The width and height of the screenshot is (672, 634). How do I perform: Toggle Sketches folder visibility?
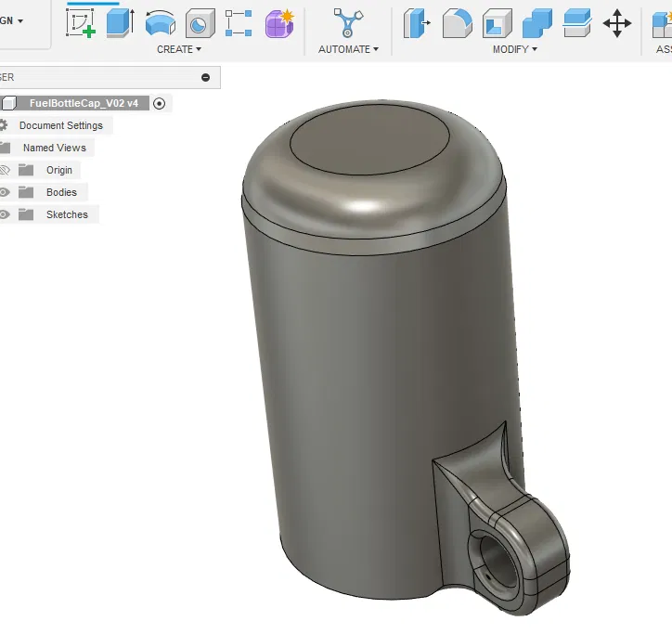5,214
